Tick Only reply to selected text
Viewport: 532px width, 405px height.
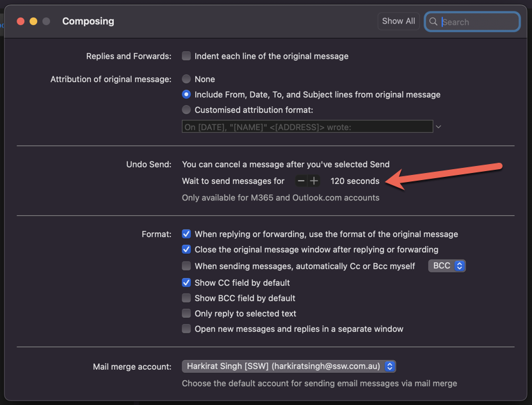point(186,313)
